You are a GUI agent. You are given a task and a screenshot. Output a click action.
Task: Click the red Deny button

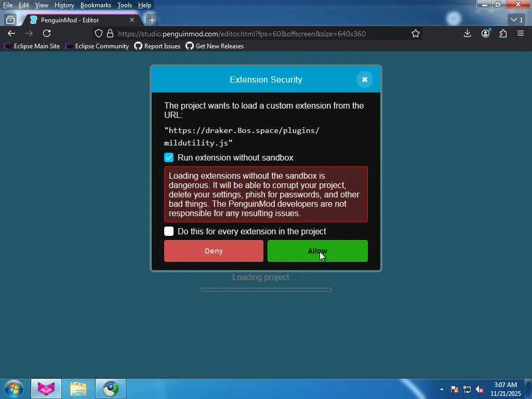coord(214,251)
